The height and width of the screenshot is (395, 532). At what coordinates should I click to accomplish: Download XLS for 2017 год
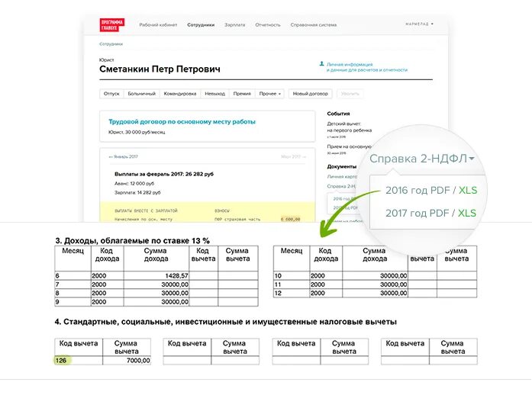pyautogui.click(x=467, y=213)
